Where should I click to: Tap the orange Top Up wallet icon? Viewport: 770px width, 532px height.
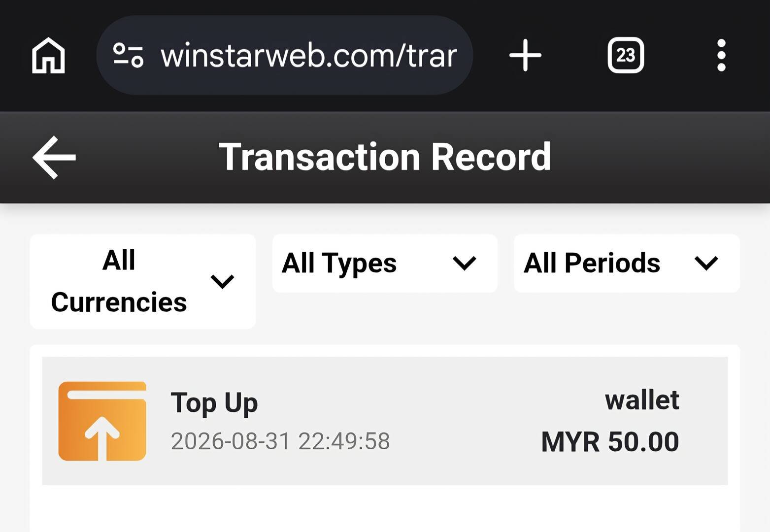pyautogui.click(x=102, y=421)
